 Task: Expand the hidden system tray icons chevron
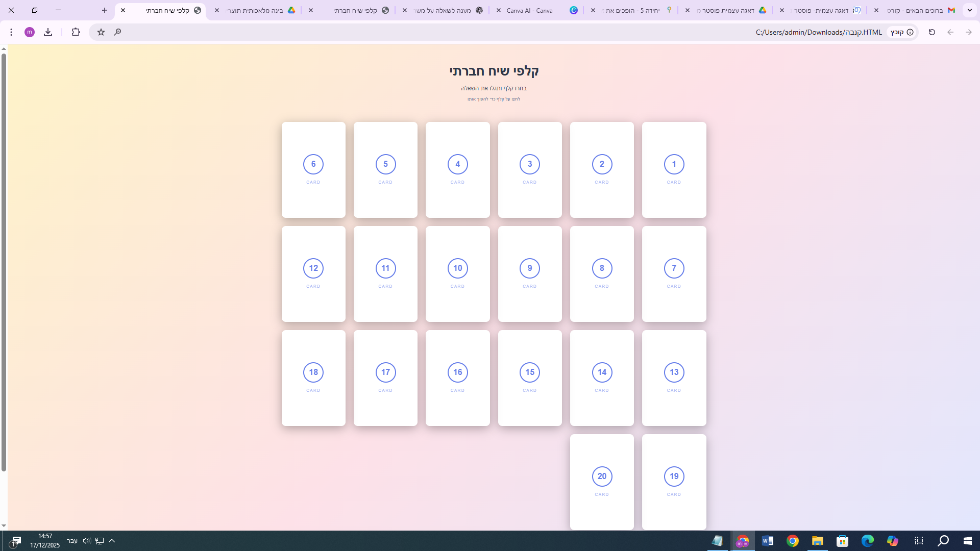pyautogui.click(x=112, y=541)
